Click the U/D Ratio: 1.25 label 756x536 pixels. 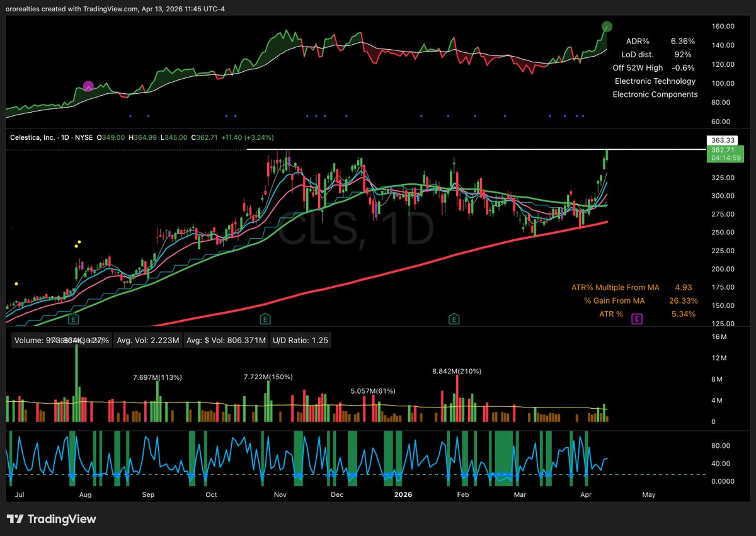(300, 340)
